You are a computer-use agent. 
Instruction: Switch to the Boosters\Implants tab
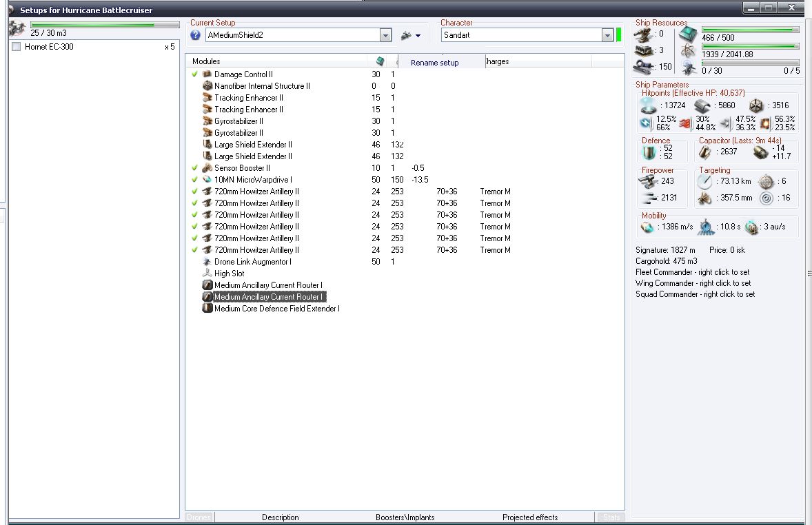point(405,517)
